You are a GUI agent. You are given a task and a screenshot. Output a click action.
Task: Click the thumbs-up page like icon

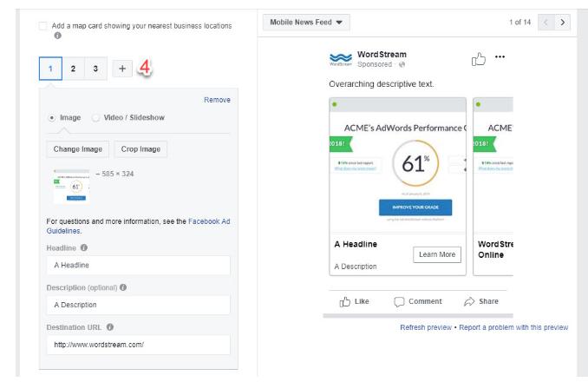pyautogui.click(x=478, y=59)
